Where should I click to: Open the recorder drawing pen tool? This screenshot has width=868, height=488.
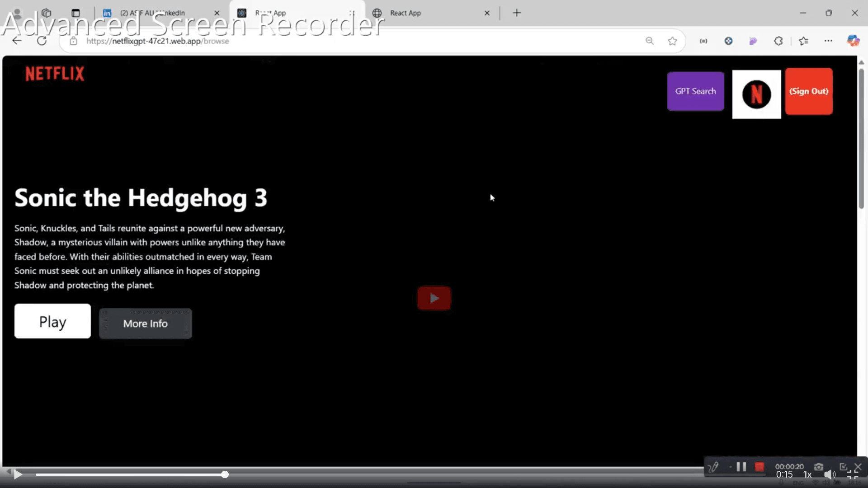tap(713, 467)
